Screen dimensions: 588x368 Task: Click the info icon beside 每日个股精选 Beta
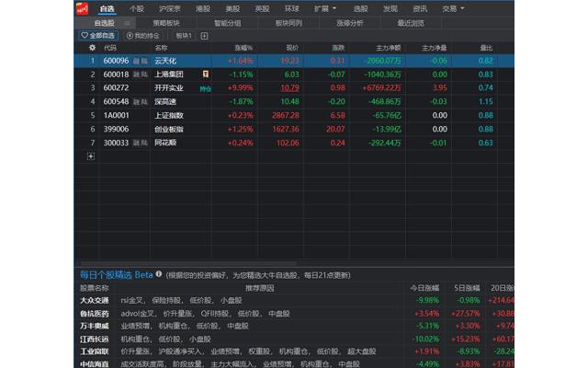click(x=159, y=274)
